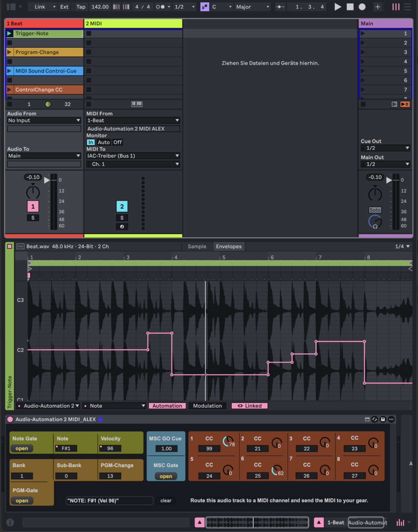
Task: Arm the transport Record button
Action: pos(362,7)
